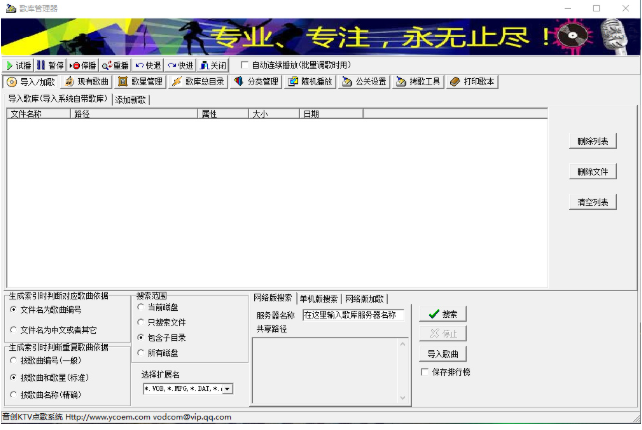Open the 公关设置 tab

click(x=364, y=81)
